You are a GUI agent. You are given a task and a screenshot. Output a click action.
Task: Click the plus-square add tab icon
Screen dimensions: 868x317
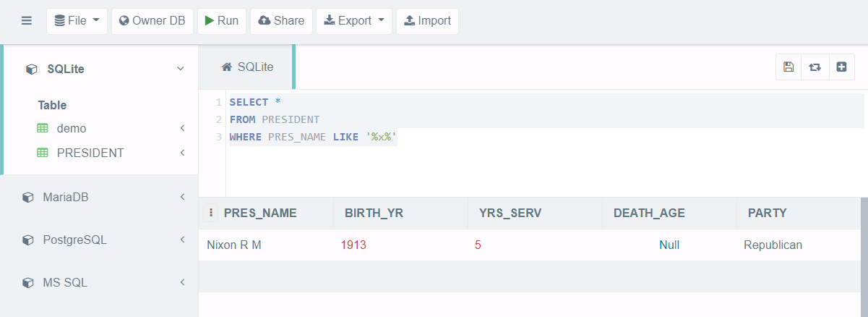(841, 67)
